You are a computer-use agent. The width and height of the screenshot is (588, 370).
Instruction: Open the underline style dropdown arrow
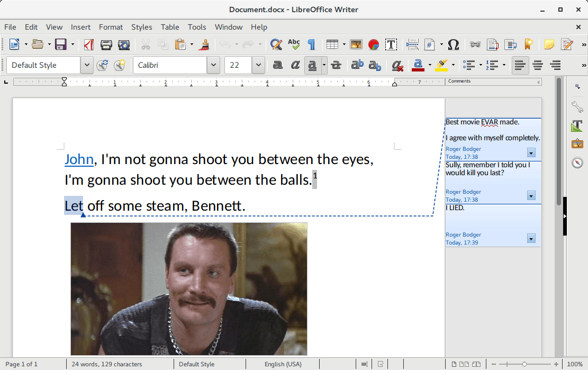point(324,65)
